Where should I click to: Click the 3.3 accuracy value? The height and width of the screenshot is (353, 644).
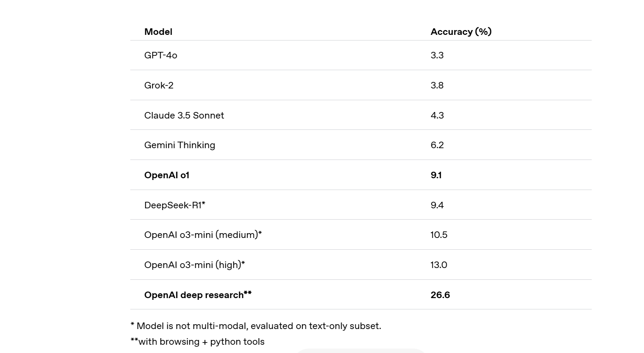click(437, 55)
